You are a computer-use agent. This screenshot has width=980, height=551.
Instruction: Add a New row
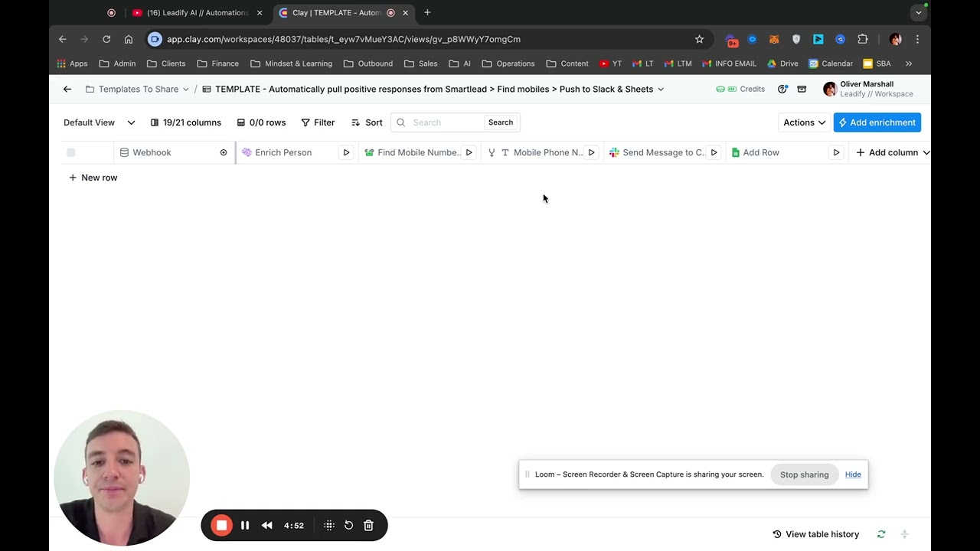pyautogui.click(x=93, y=178)
